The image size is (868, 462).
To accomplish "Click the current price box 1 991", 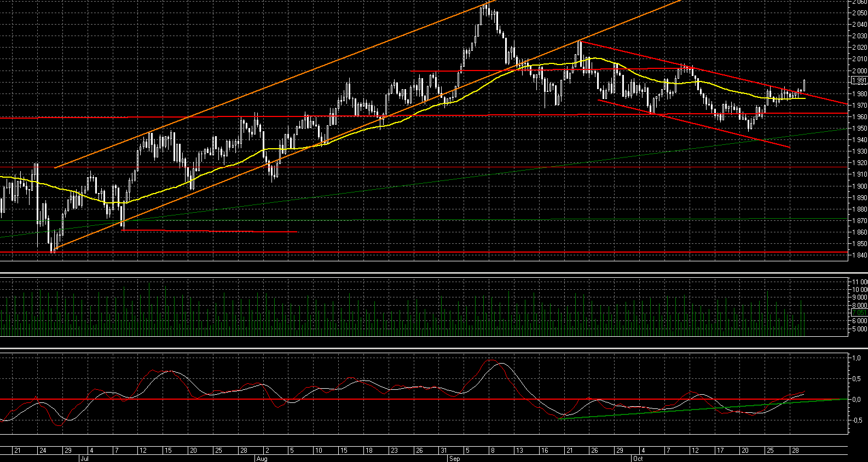I will pos(859,80).
